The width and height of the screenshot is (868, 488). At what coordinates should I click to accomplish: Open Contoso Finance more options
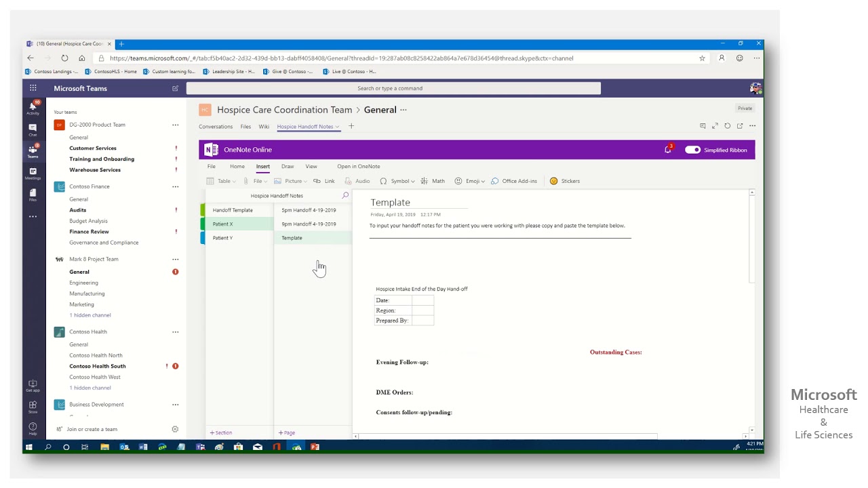click(x=175, y=186)
